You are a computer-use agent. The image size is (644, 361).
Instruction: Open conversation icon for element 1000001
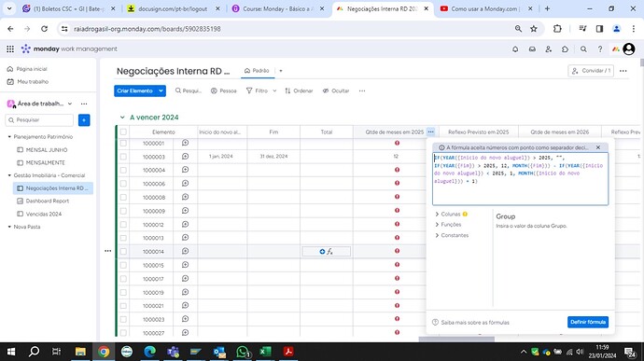click(x=185, y=143)
